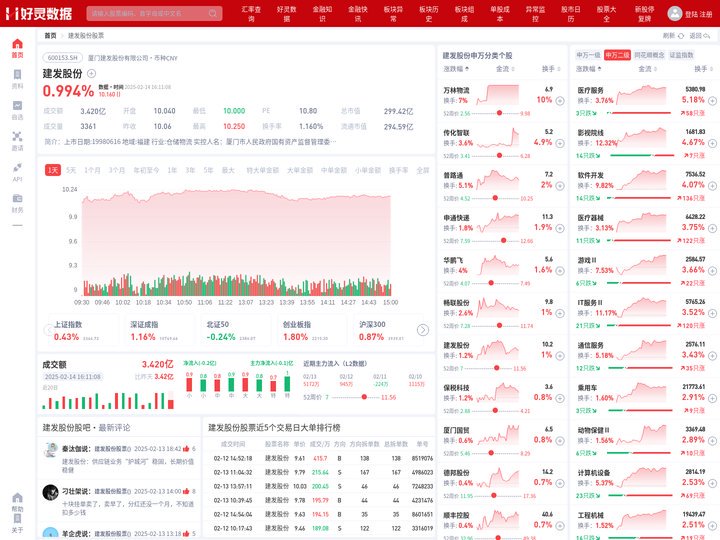Select the 1个月 chart range
The image size is (720, 540).
tap(92, 170)
